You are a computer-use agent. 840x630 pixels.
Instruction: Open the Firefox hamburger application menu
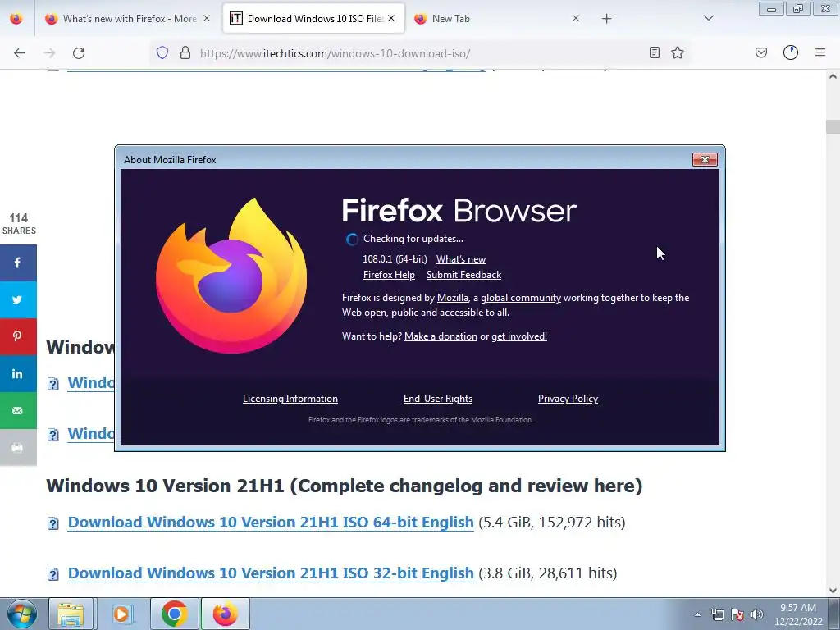click(x=820, y=52)
